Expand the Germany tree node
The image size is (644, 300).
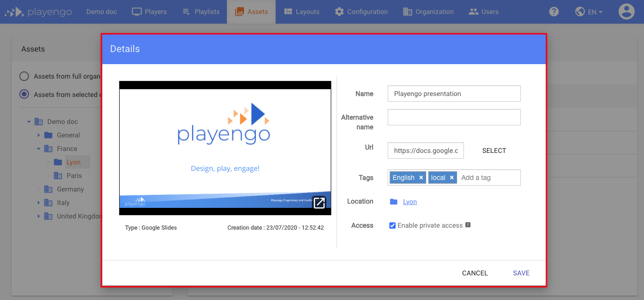tap(39, 189)
